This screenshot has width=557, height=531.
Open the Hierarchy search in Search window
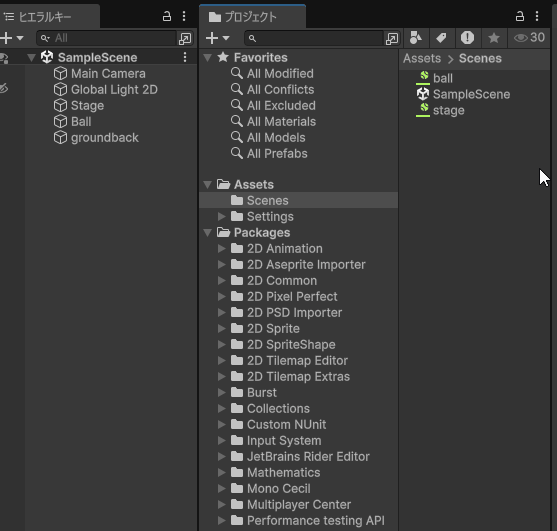(x=185, y=38)
